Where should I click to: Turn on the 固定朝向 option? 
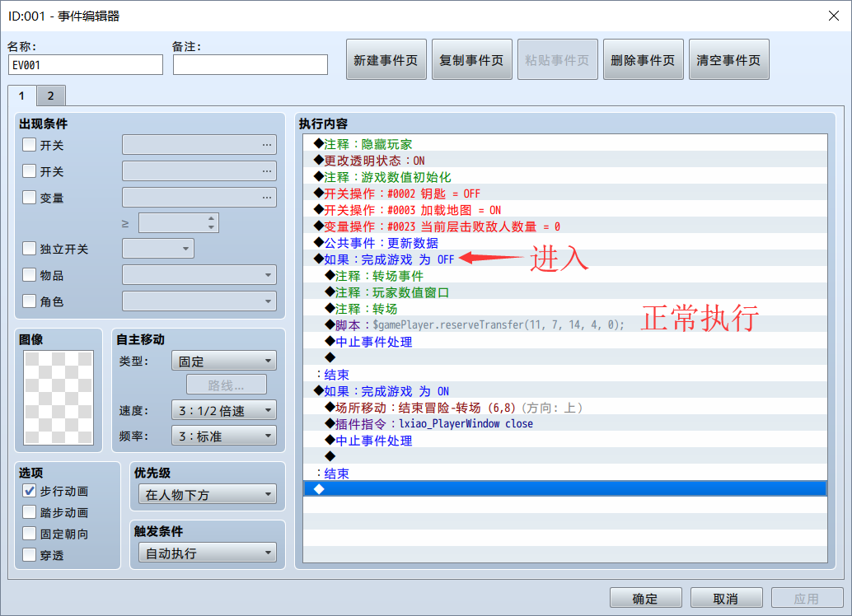point(30,534)
